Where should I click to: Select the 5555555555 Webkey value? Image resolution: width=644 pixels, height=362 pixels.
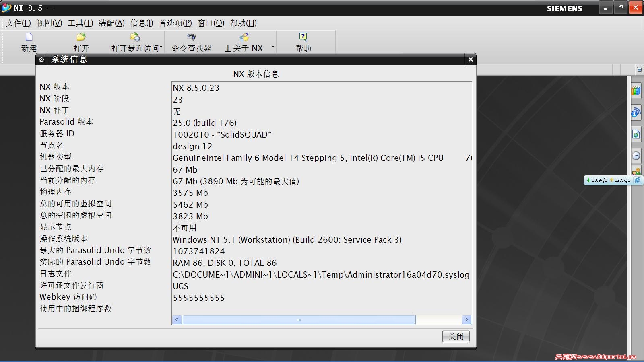tap(199, 298)
